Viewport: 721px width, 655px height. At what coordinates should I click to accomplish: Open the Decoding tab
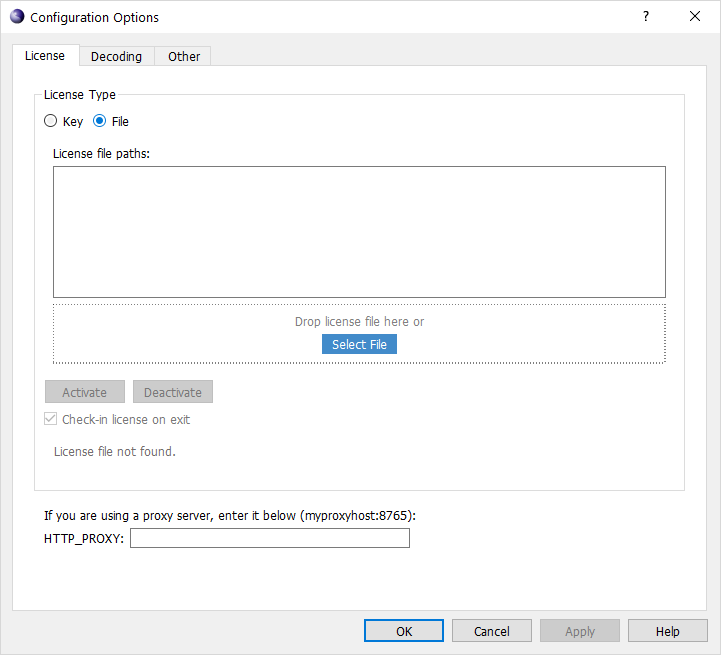click(116, 57)
